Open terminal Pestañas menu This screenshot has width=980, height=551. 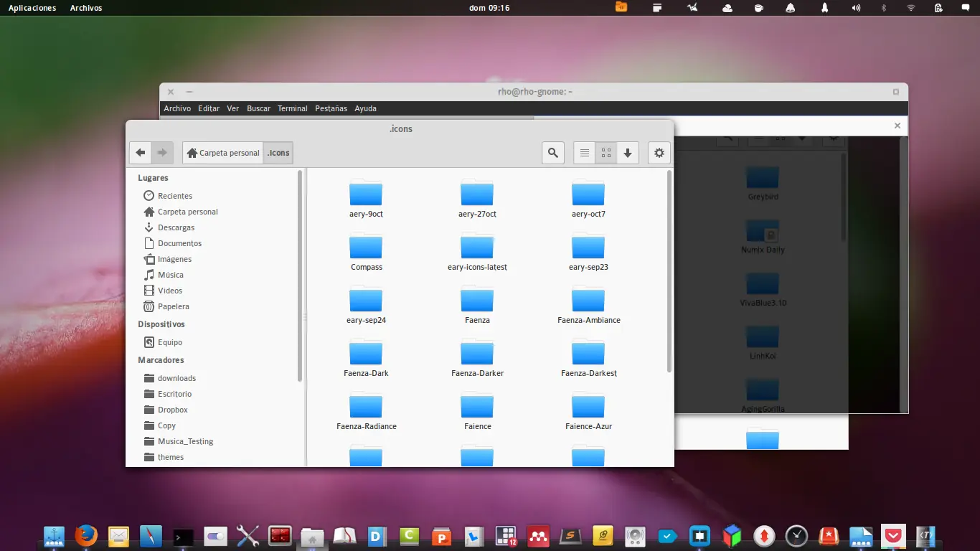pos(331,108)
